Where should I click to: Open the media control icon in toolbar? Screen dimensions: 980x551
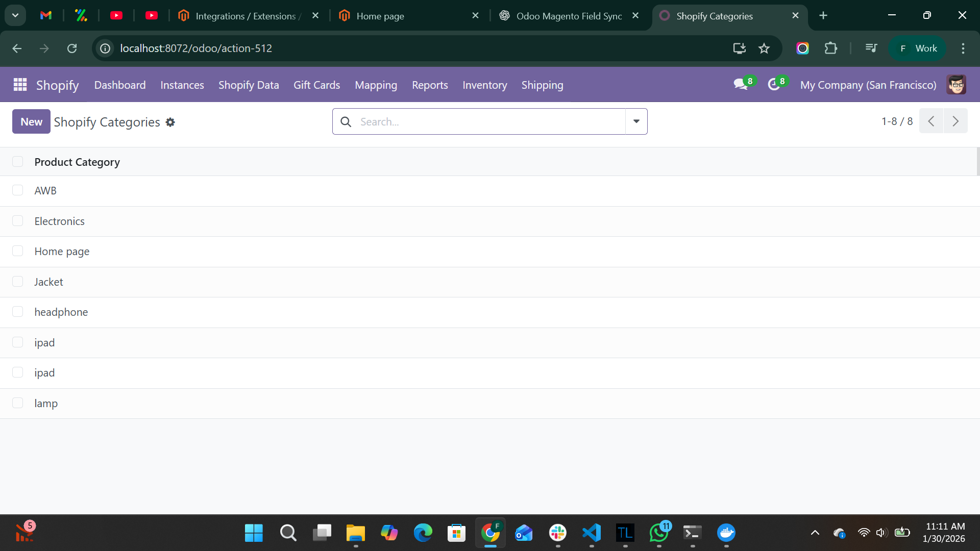pos(871,48)
